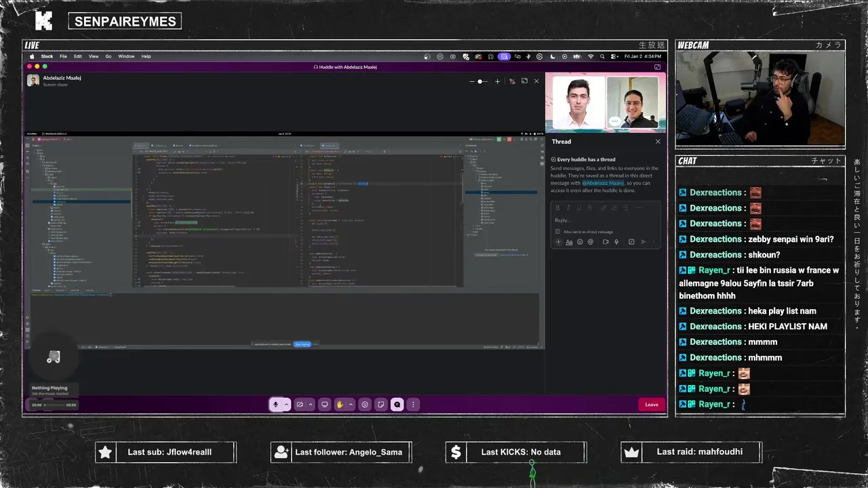Close the Thread panel
The image size is (868, 488).
pos(658,142)
